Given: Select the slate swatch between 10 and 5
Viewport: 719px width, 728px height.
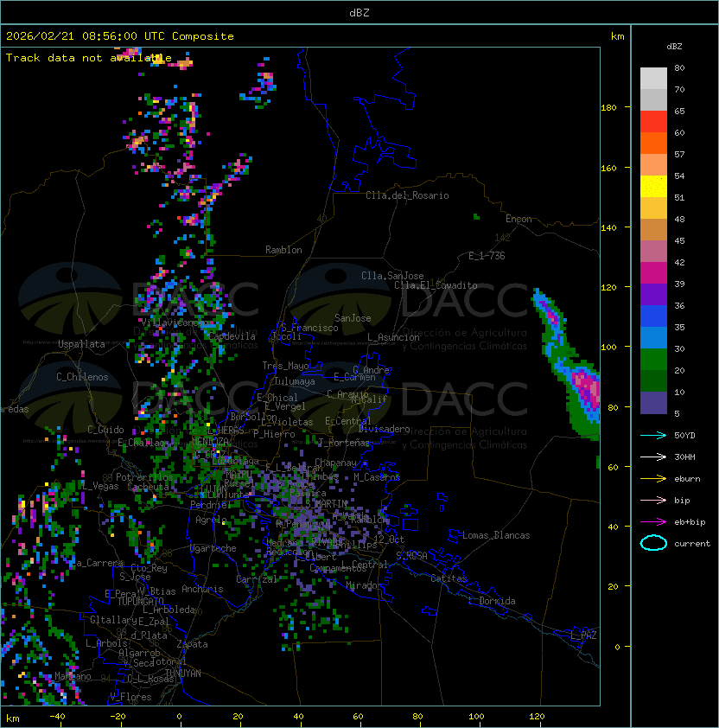Looking at the screenshot, I should (653, 403).
